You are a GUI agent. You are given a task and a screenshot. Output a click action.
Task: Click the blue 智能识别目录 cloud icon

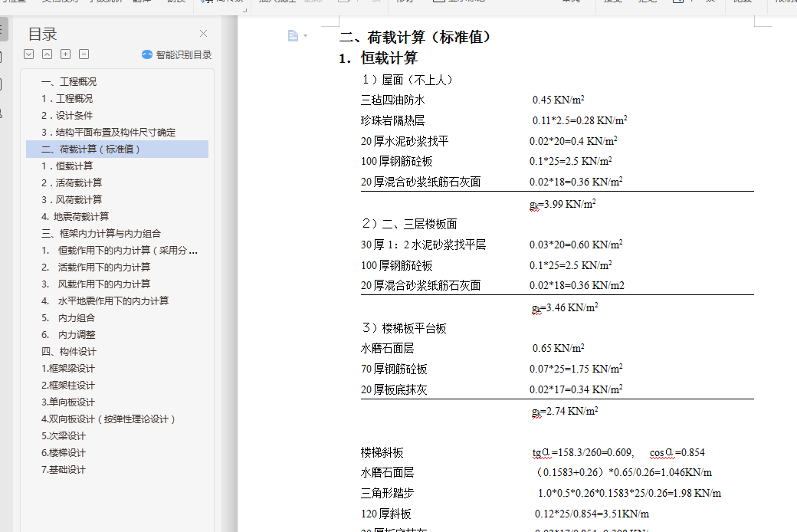147,54
